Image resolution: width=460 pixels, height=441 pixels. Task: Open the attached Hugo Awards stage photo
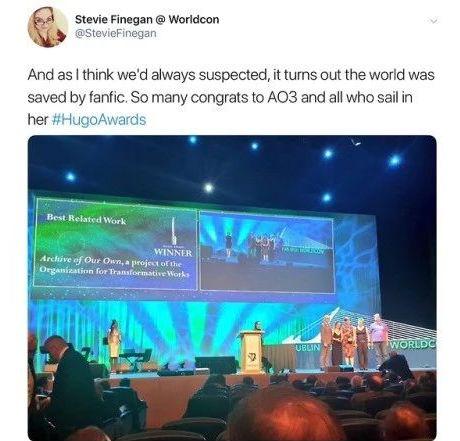[x=232, y=288]
